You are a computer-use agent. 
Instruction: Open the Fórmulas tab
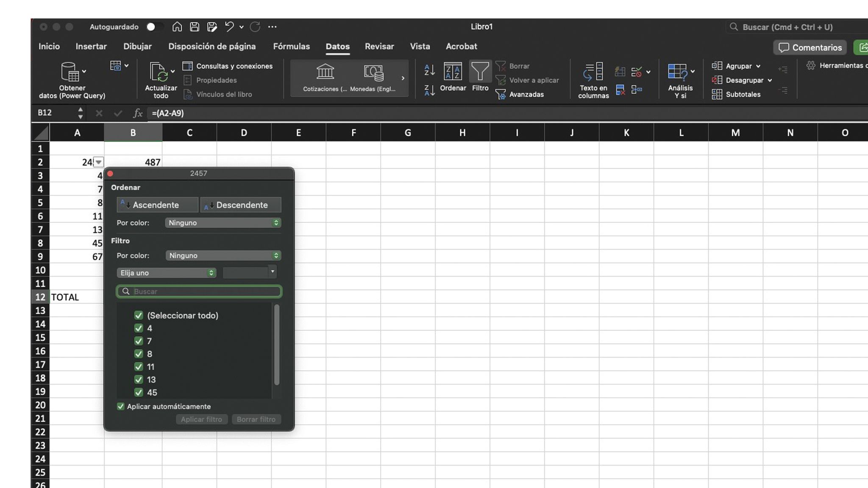pyautogui.click(x=291, y=47)
